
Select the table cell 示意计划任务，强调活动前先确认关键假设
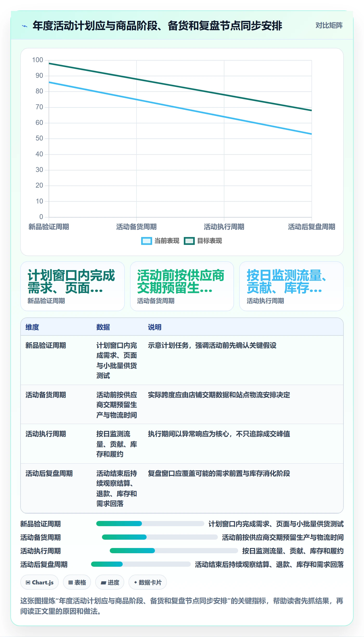212,346
